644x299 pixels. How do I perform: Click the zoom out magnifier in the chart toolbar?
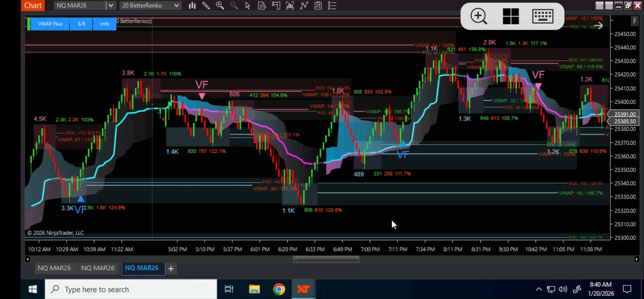tap(234, 6)
